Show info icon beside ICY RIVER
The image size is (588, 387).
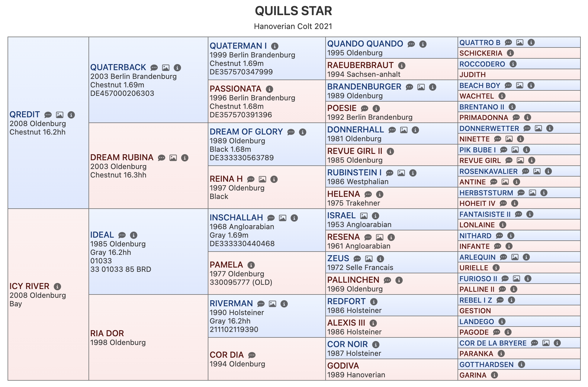[57, 287]
